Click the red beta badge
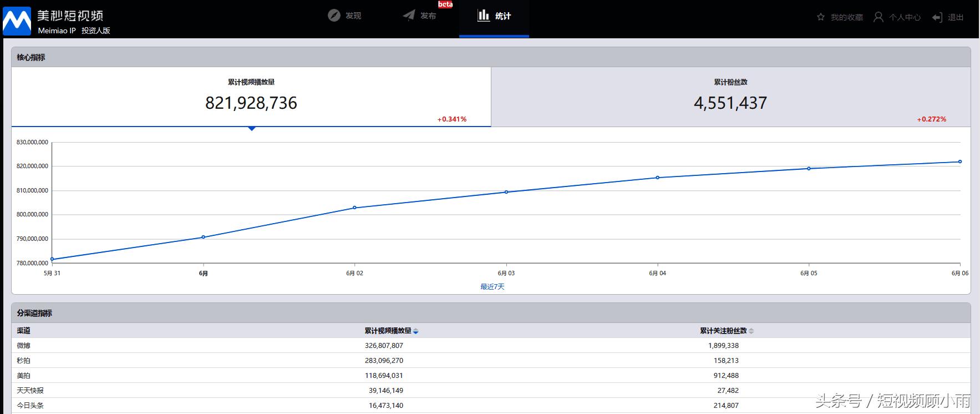980x414 pixels. [x=445, y=4]
